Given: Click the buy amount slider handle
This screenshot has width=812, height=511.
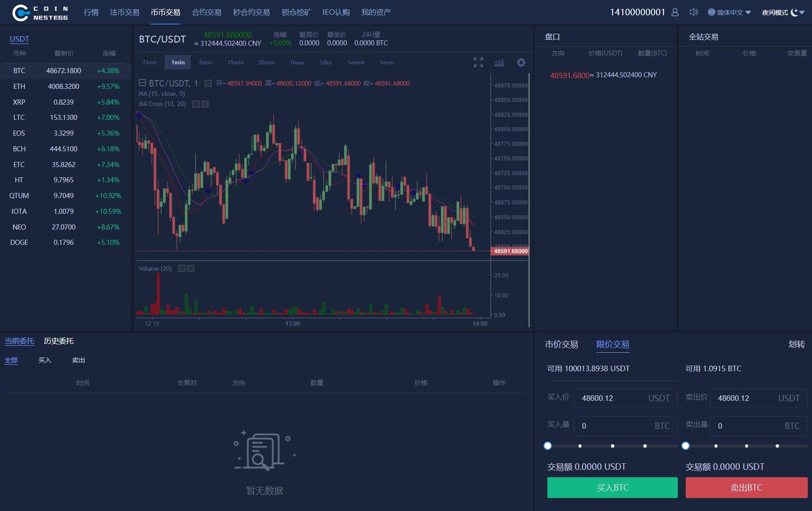Looking at the screenshot, I should coord(548,446).
